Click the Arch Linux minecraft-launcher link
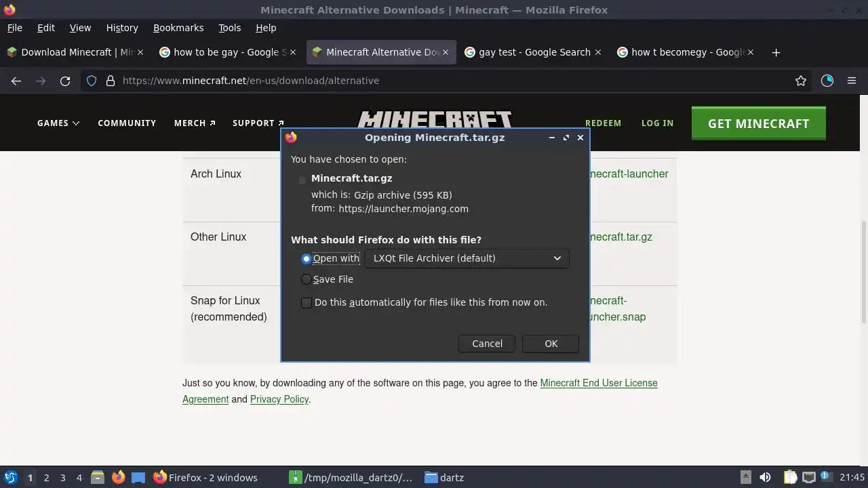Image resolution: width=868 pixels, height=488 pixels. point(629,174)
